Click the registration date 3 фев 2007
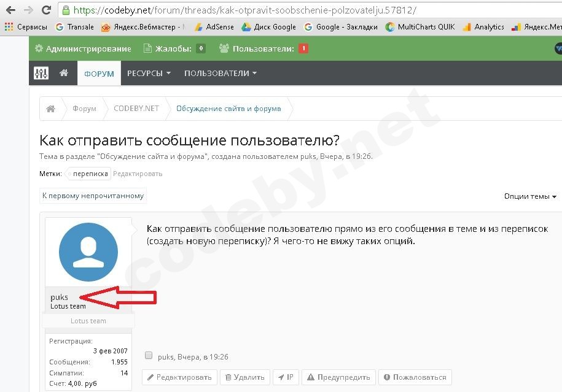Image resolution: width=562 pixels, height=392 pixels. 111,351
